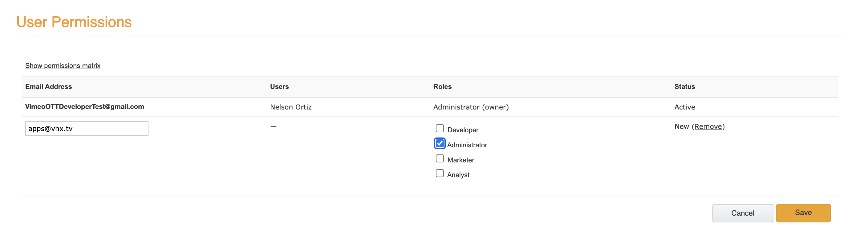Click the Marketer label text
The height and width of the screenshot is (235, 868).
click(x=460, y=160)
